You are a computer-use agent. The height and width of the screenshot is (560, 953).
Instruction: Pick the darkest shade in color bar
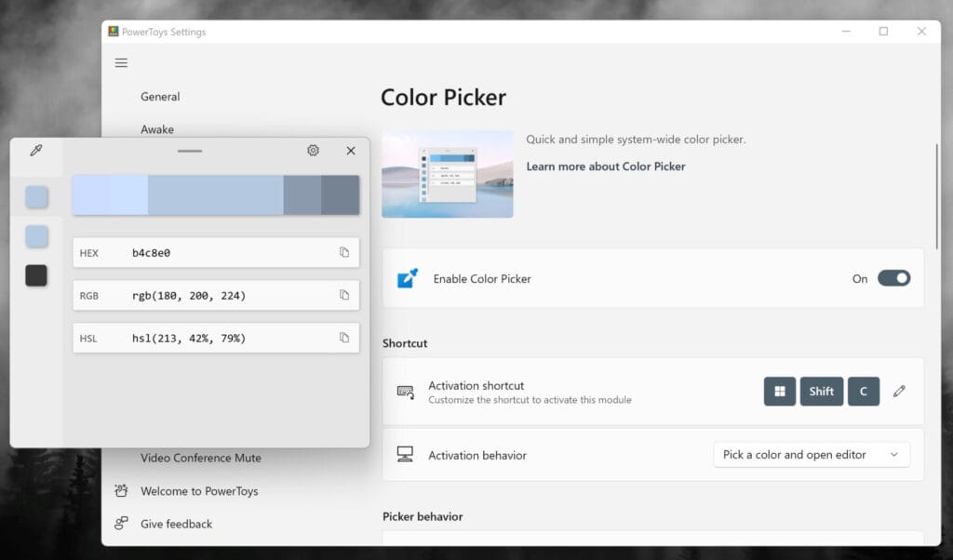tap(341, 195)
